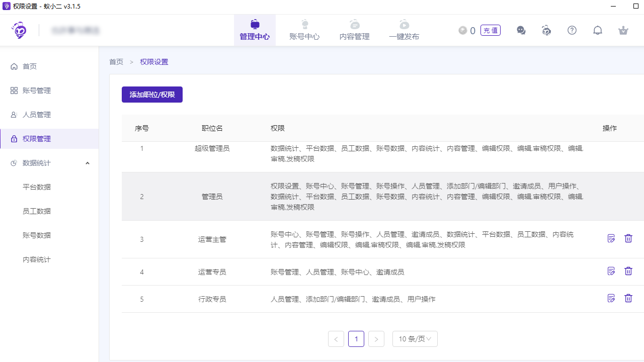This screenshot has width=644, height=362.
Task: Open the chat messages icon
Action: (521, 30)
